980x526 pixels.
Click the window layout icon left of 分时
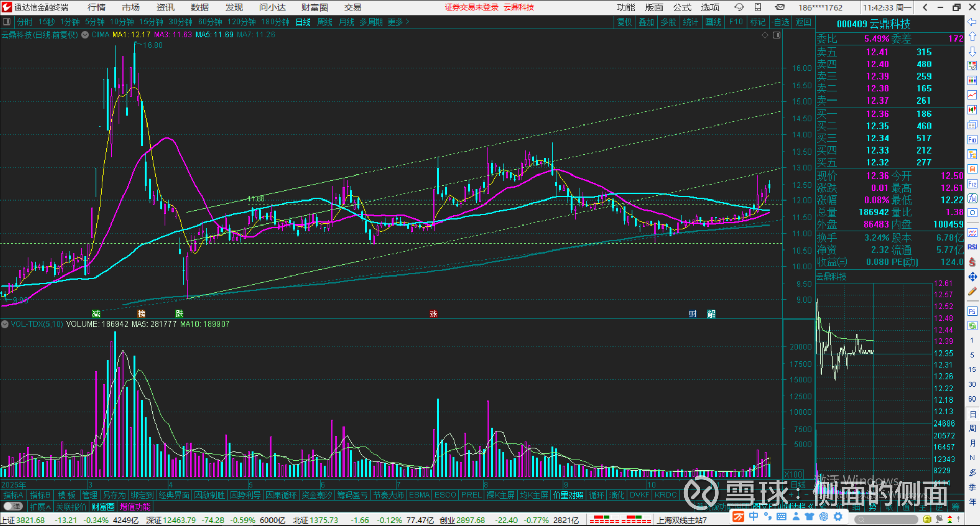pos(7,22)
